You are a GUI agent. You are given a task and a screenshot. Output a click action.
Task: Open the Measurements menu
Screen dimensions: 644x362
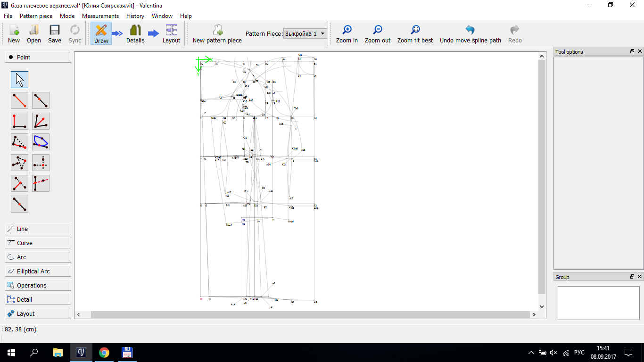coord(100,16)
